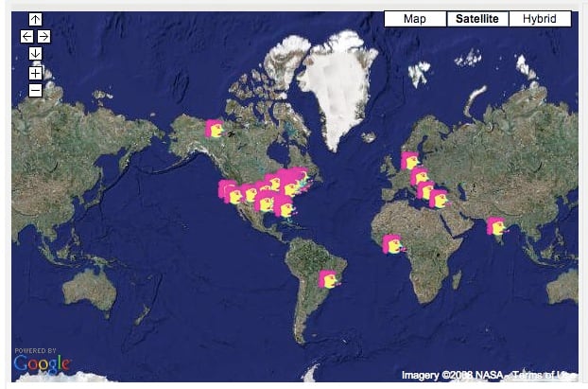Click the northernmost marker in Europe
Image resolution: width=588 pixels, height=389 pixels.
[410, 160]
